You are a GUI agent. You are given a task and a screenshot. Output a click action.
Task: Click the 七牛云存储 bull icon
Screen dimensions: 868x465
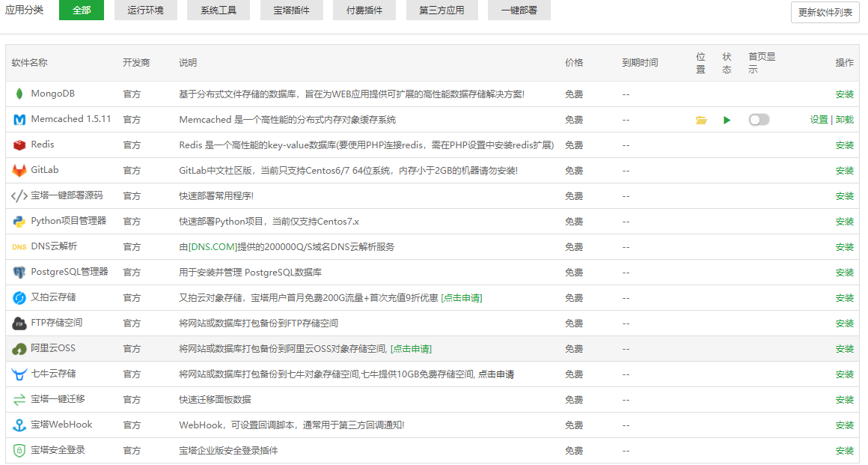coord(19,374)
